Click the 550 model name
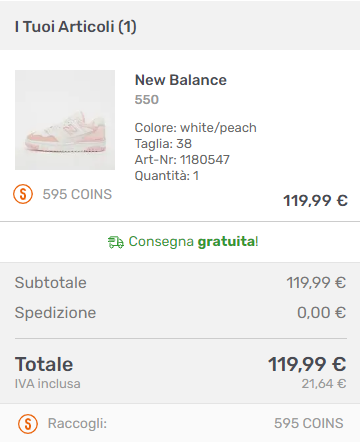This screenshot has height=442, width=360. pyautogui.click(x=147, y=99)
